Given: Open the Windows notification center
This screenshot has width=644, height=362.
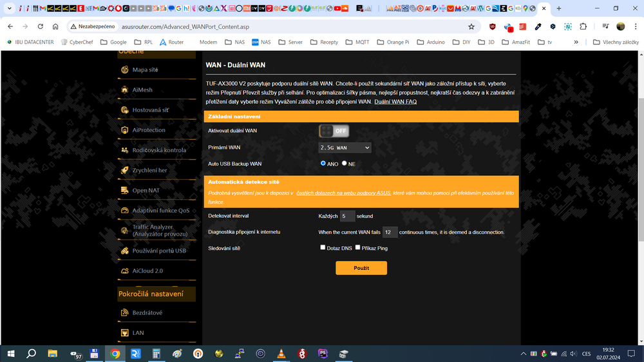Looking at the screenshot, I should 632,354.
